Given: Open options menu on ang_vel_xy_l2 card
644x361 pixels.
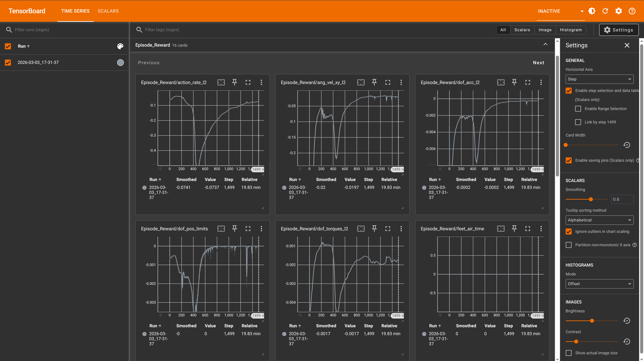Looking at the screenshot, I should coord(401,82).
